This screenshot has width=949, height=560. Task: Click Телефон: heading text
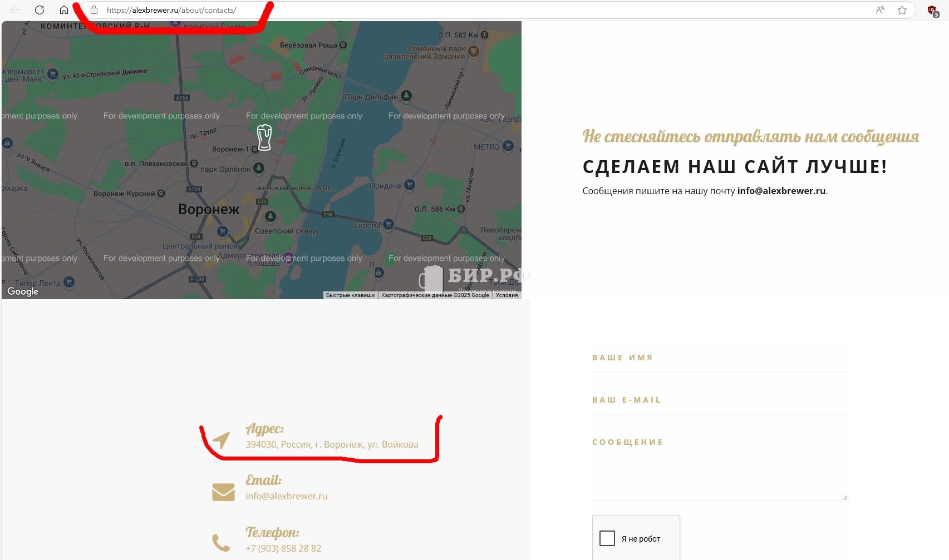[273, 532]
